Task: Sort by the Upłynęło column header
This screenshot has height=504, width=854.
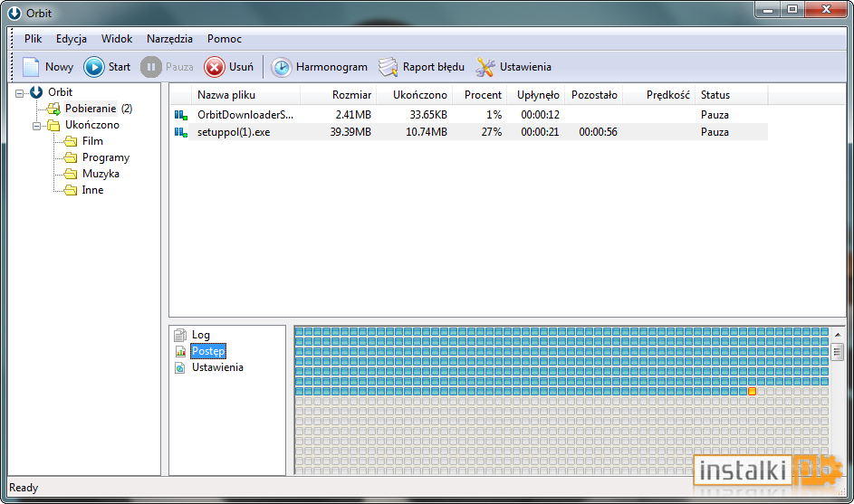Action: [x=536, y=95]
